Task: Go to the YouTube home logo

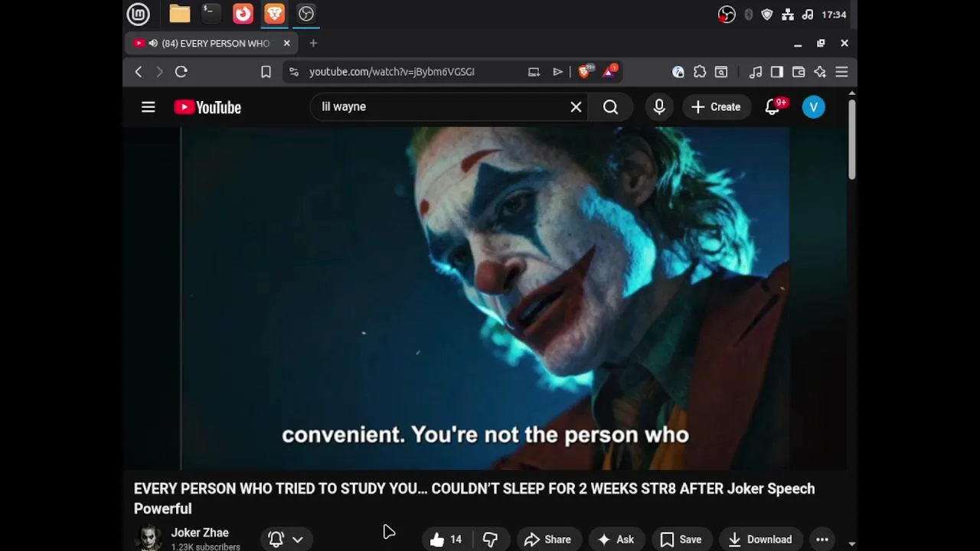Action: click(207, 107)
